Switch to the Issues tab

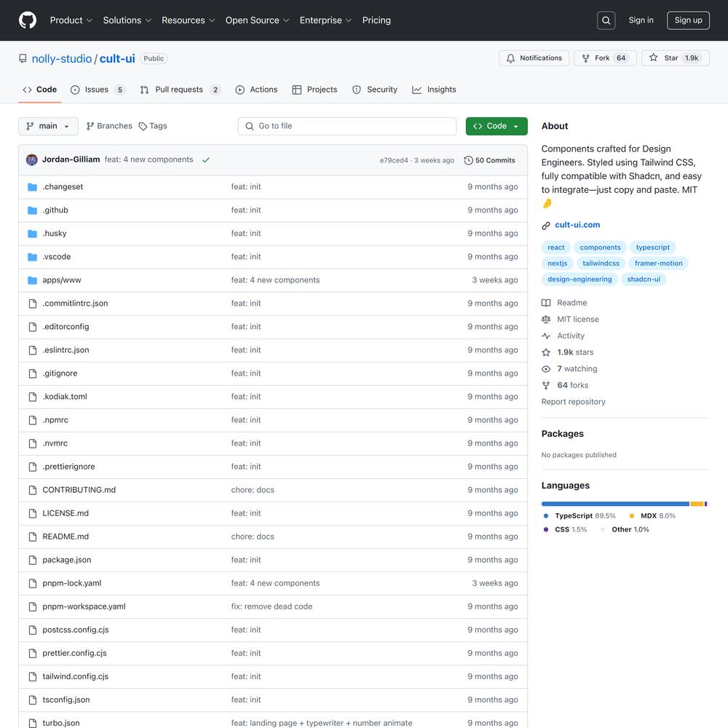click(x=97, y=90)
